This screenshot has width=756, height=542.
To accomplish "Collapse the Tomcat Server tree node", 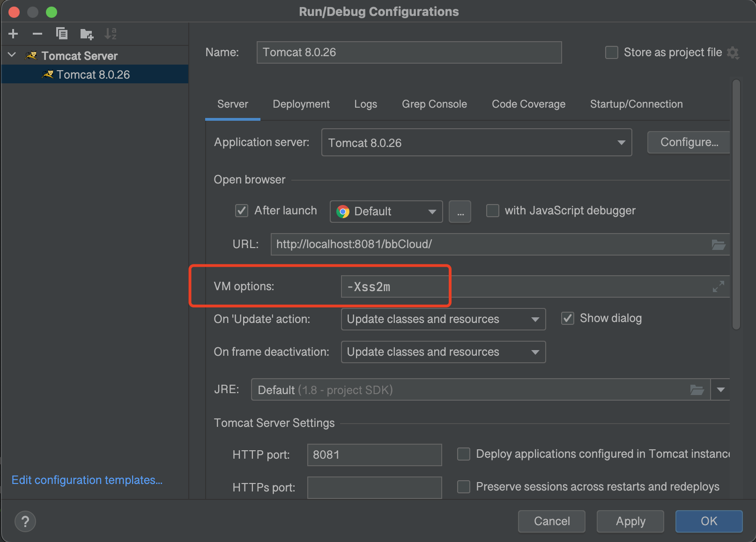I will coord(11,55).
